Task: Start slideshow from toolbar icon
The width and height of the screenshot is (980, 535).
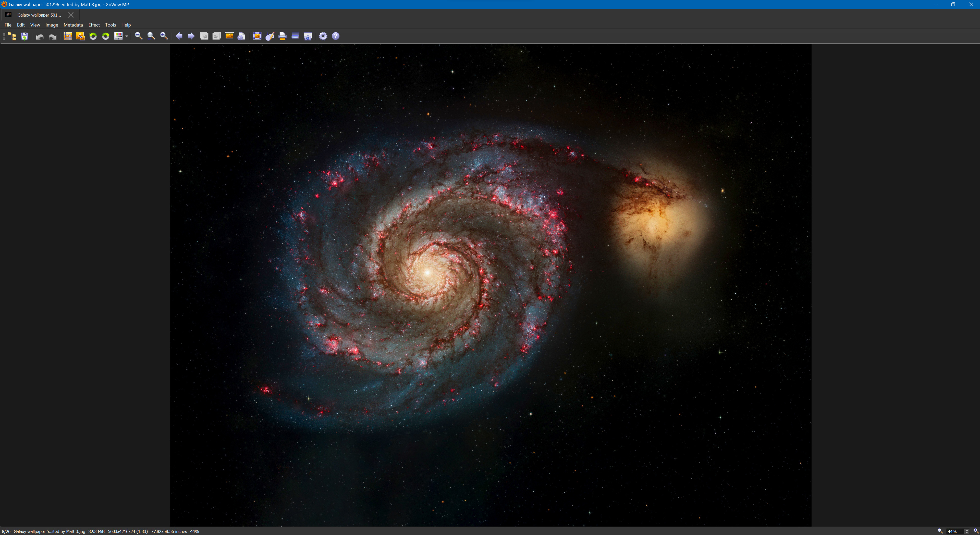Action: tap(229, 36)
